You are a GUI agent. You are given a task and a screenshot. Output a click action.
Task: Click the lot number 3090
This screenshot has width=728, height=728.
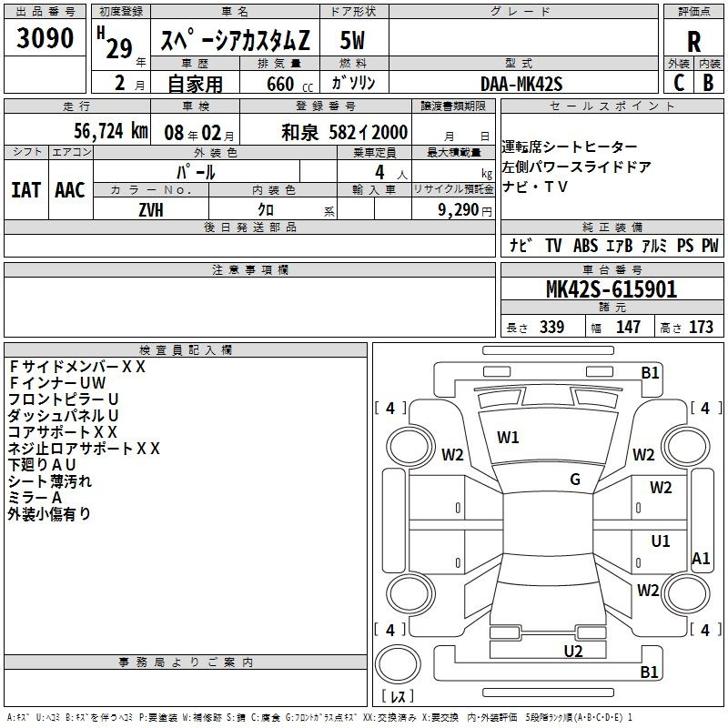pyautogui.click(x=45, y=38)
